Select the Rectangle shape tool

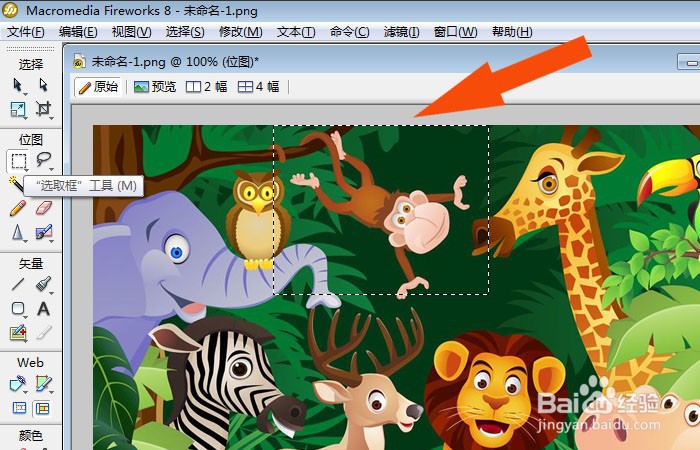tap(17, 308)
